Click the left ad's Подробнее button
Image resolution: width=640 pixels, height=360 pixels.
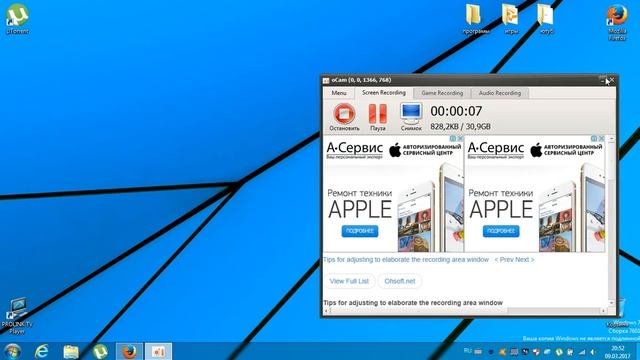(x=360, y=231)
